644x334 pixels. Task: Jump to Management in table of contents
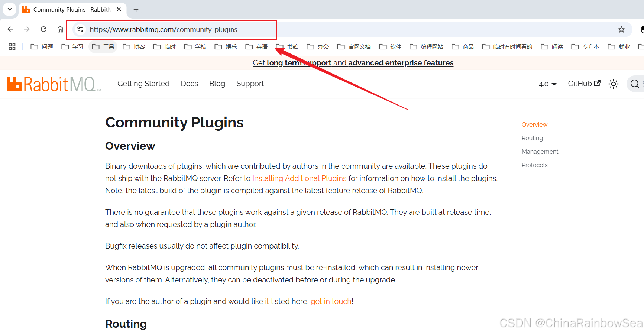(540, 152)
